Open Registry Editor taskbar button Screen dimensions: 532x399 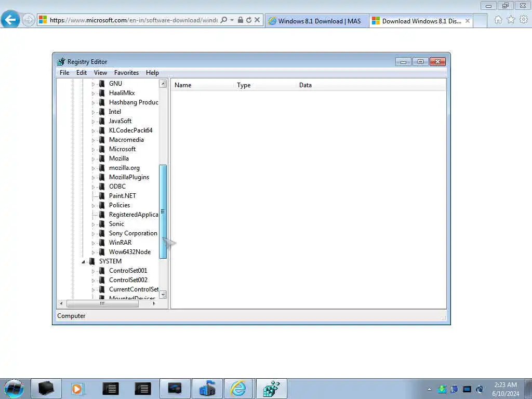pos(271,389)
